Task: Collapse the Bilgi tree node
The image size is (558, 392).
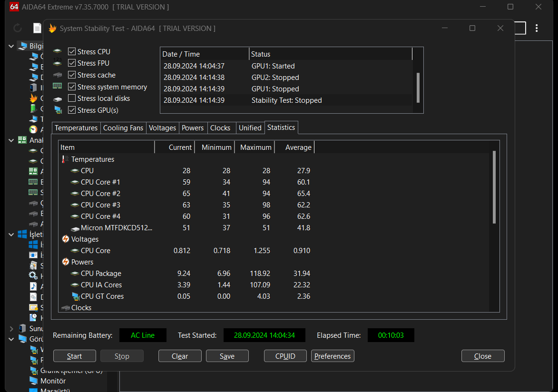Action: click(x=11, y=46)
